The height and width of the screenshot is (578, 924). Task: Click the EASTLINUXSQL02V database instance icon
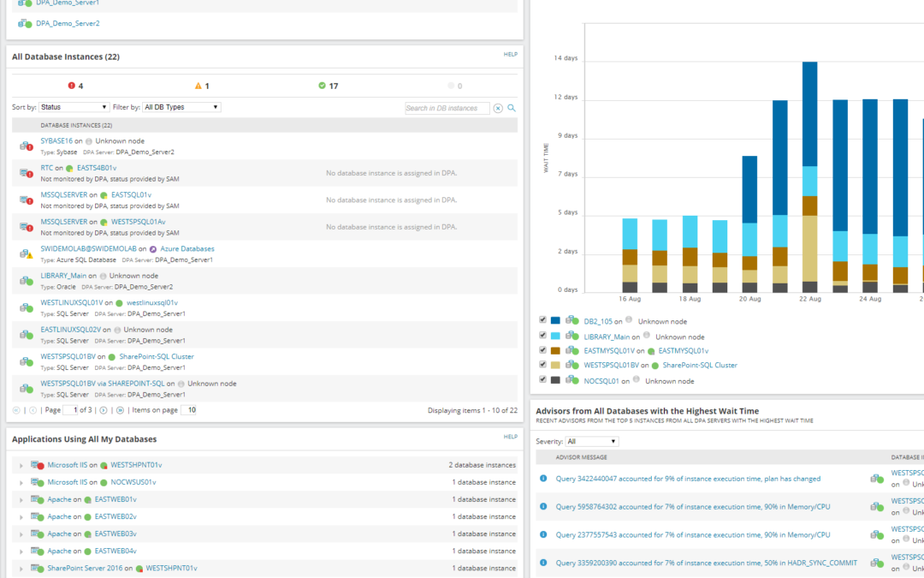[26, 335]
